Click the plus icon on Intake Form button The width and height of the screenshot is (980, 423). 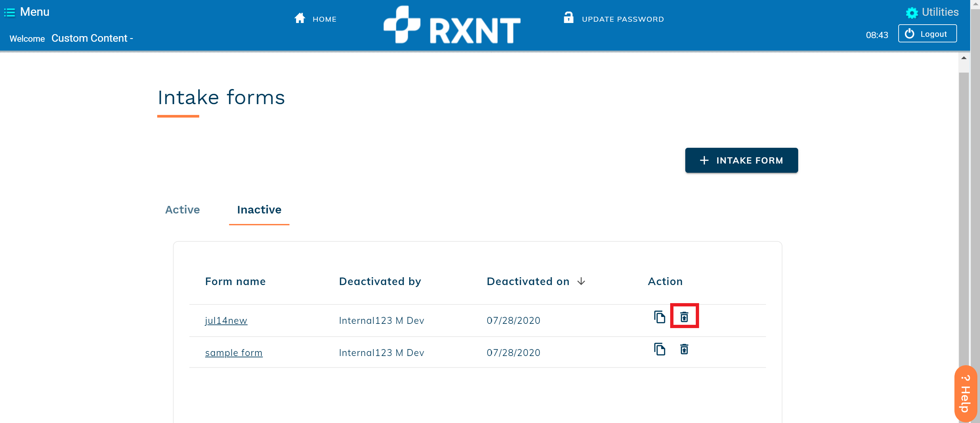coord(704,160)
